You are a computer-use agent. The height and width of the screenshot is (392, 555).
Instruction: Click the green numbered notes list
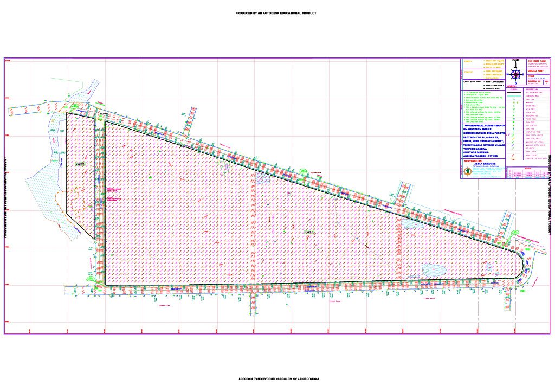482,106
